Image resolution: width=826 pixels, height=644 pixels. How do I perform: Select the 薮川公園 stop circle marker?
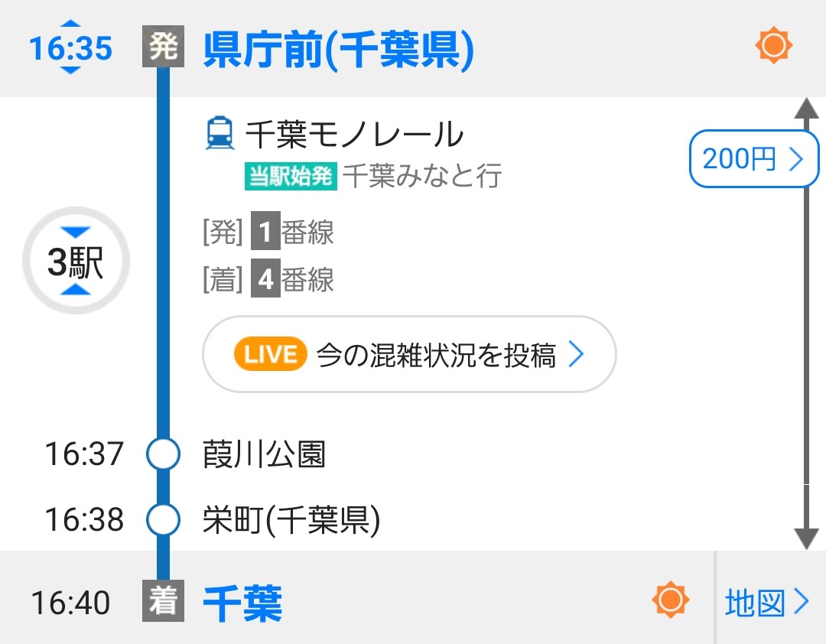(164, 454)
